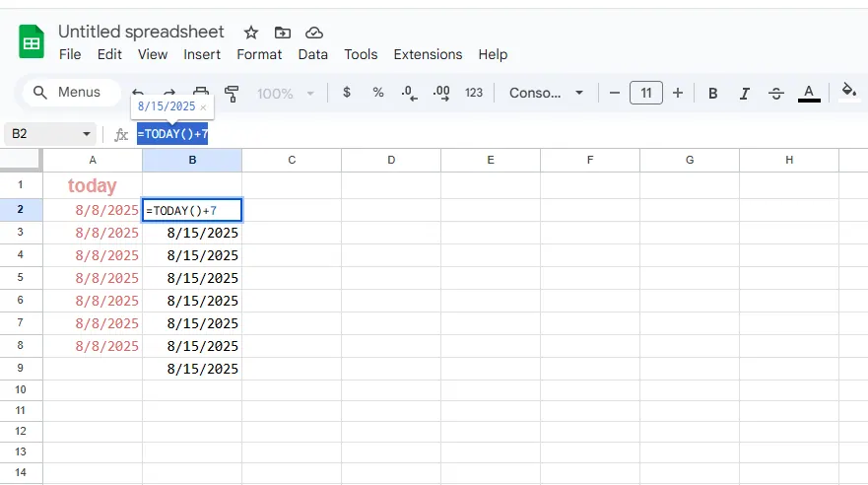Open the Extensions menu
The width and height of the screenshot is (868, 485).
click(428, 54)
